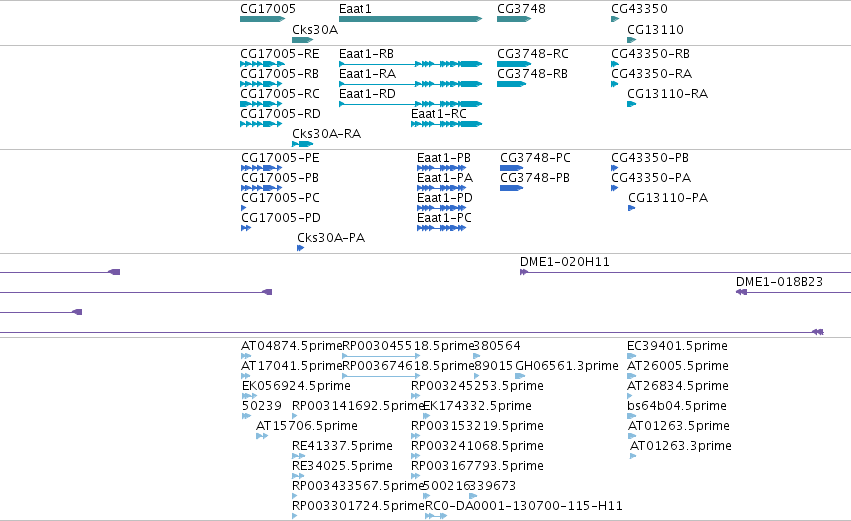Open transcript CG17005-RE

[280, 54]
